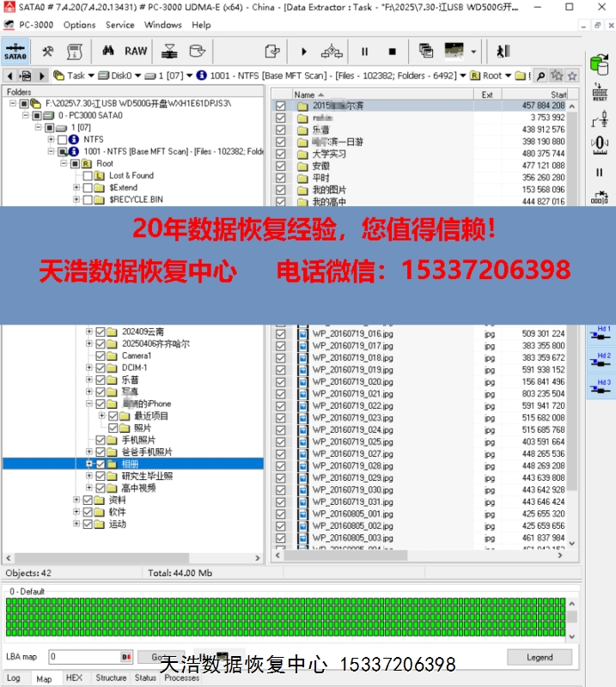
Task: Expand the 软件 folder in tree
Action: click(x=76, y=512)
